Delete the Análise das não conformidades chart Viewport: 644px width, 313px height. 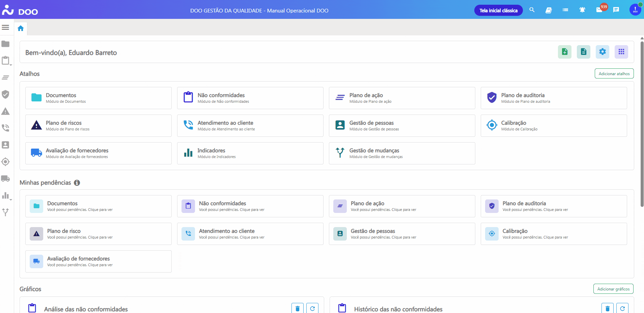pyautogui.click(x=297, y=308)
